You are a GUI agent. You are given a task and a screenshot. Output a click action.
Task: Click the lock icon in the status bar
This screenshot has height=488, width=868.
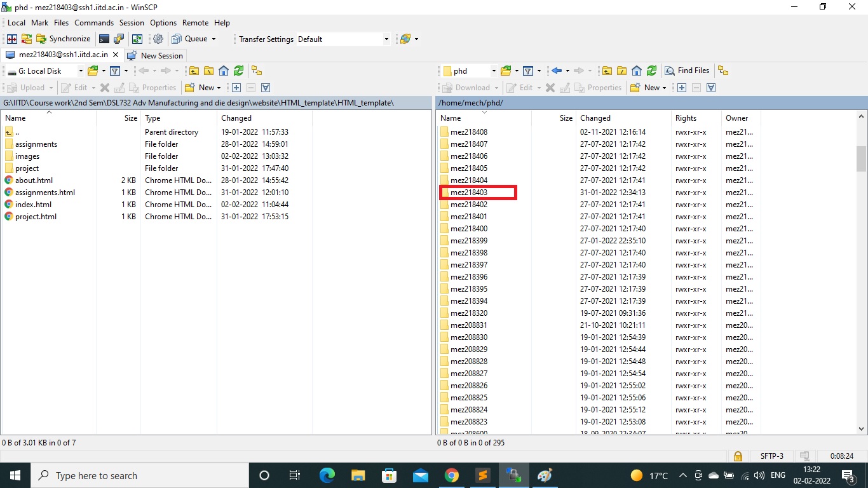[x=738, y=456]
